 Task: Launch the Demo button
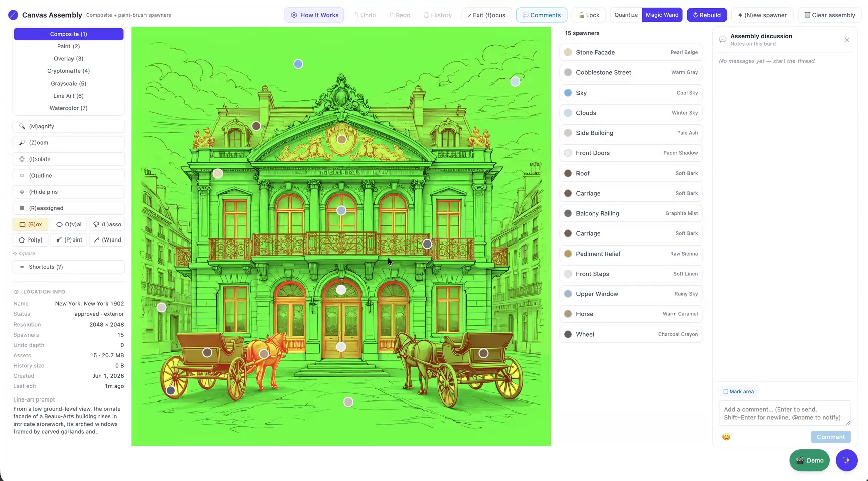pyautogui.click(x=810, y=460)
